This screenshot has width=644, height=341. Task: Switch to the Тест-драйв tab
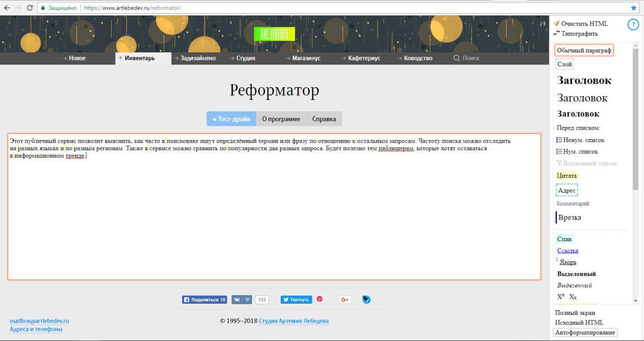click(231, 119)
